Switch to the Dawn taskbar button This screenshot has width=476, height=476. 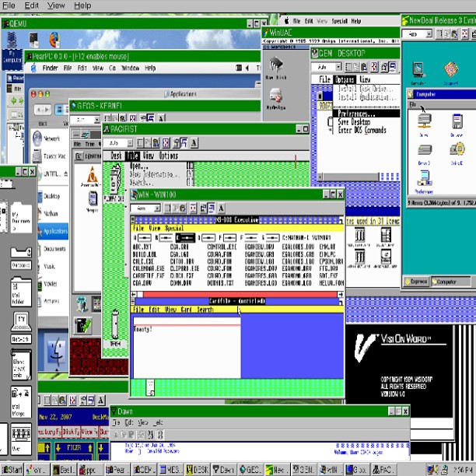tap(224, 470)
